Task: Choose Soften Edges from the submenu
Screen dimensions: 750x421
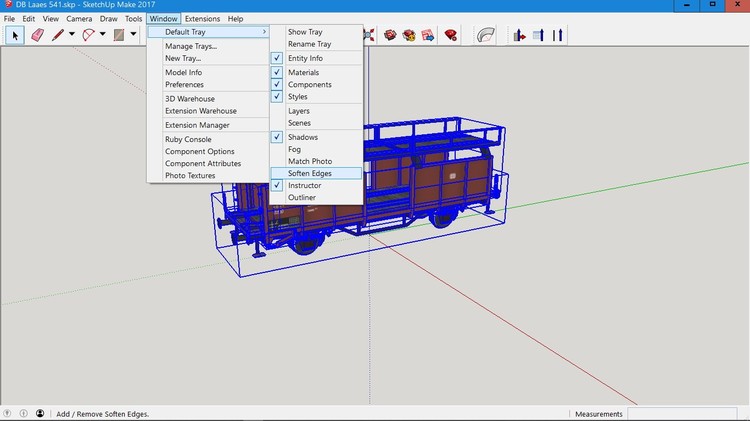Action: (x=310, y=173)
